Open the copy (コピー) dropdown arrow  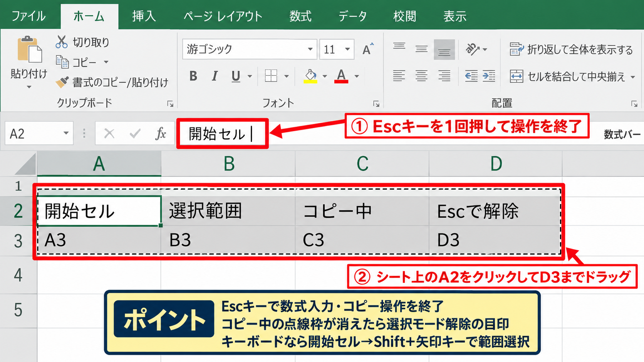106,62
